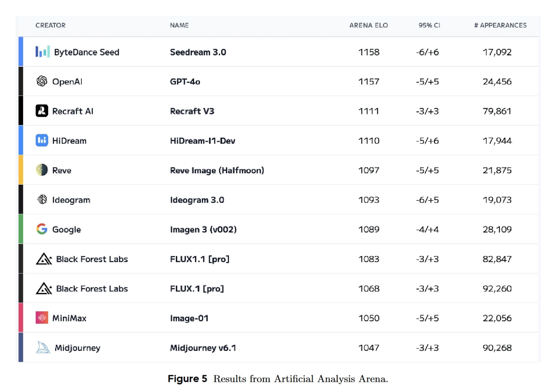Select the Black Forest Labs triangle logo

[x=43, y=259]
